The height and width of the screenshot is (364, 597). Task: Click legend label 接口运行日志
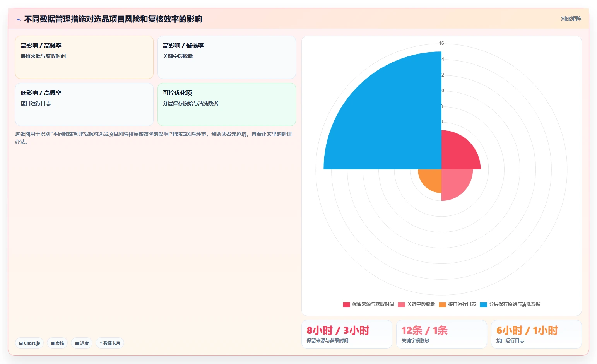[x=462, y=304]
